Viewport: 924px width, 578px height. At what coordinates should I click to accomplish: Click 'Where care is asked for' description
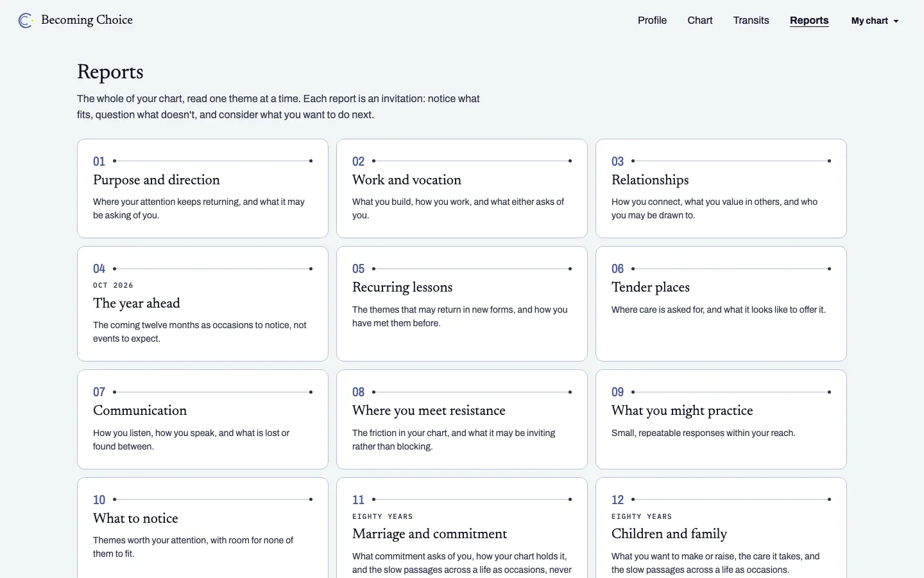coord(719,310)
